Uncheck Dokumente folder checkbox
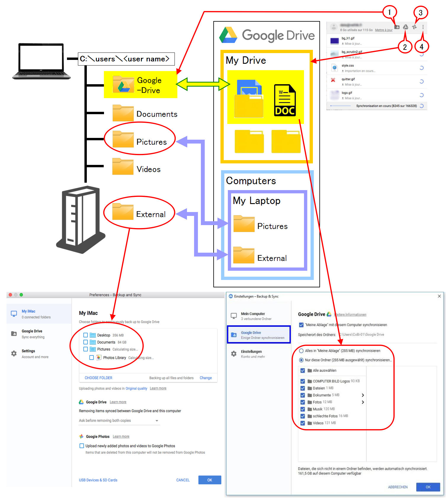The height and width of the screenshot is (500, 448). tap(303, 395)
